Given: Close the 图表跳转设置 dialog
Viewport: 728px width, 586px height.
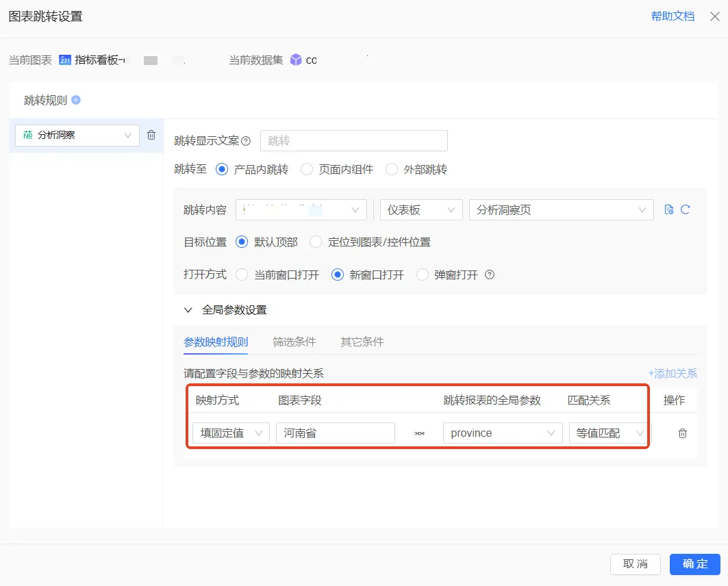Looking at the screenshot, I should coord(714,16).
